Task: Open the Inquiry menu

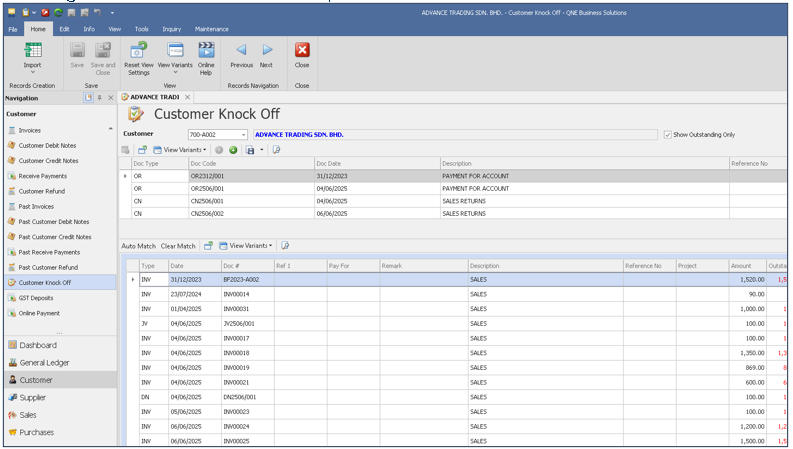Action: pos(171,29)
